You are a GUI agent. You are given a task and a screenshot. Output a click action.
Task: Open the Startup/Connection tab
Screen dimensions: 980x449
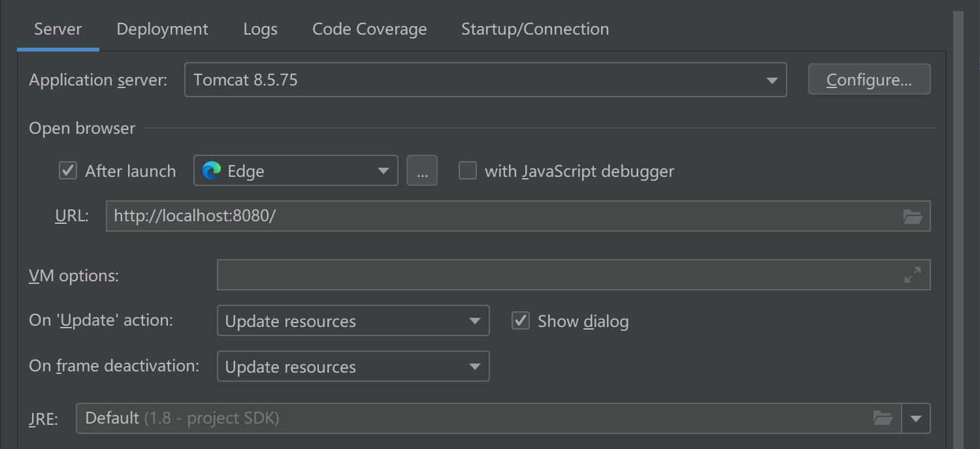535,29
